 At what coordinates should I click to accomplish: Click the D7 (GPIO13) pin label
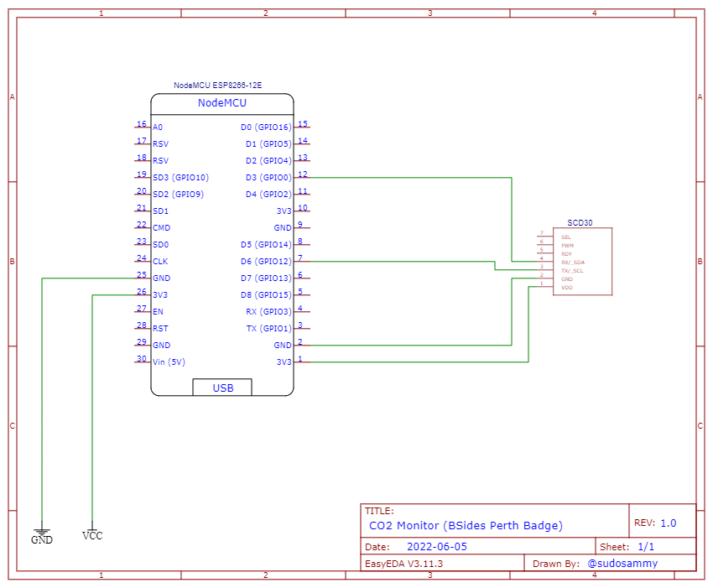coord(266,278)
